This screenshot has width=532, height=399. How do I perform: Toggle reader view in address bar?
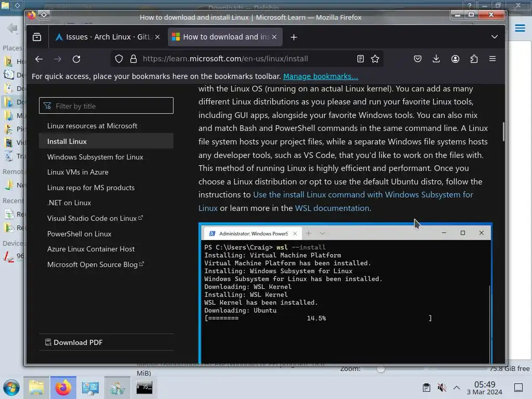tap(361, 59)
